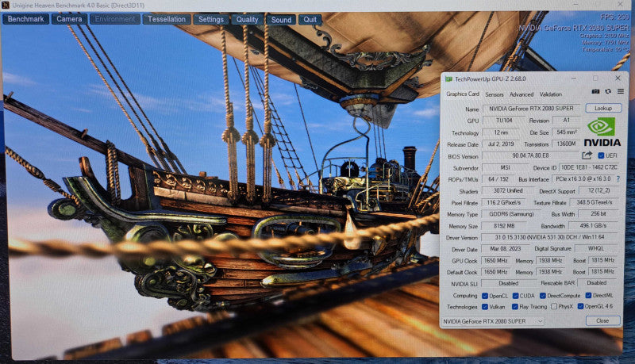Click the BIOS Version field 90.04.7A.80.E8
The height and width of the screenshot is (364, 635).
coord(530,155)
